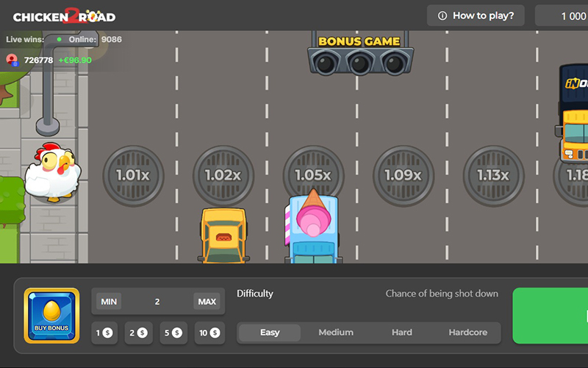Click the large green play button

[x=550, y=316]
